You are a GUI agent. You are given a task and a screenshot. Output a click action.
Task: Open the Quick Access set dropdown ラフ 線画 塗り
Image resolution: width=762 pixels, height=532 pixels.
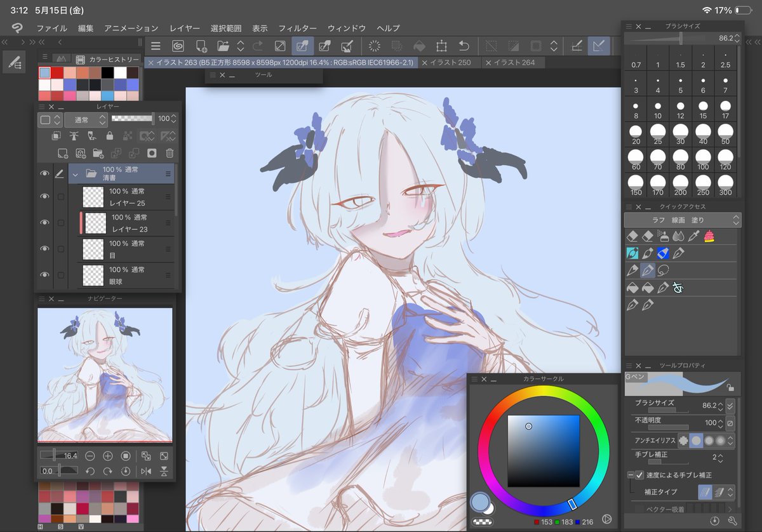pyautogui.click(x=683, y=220)
